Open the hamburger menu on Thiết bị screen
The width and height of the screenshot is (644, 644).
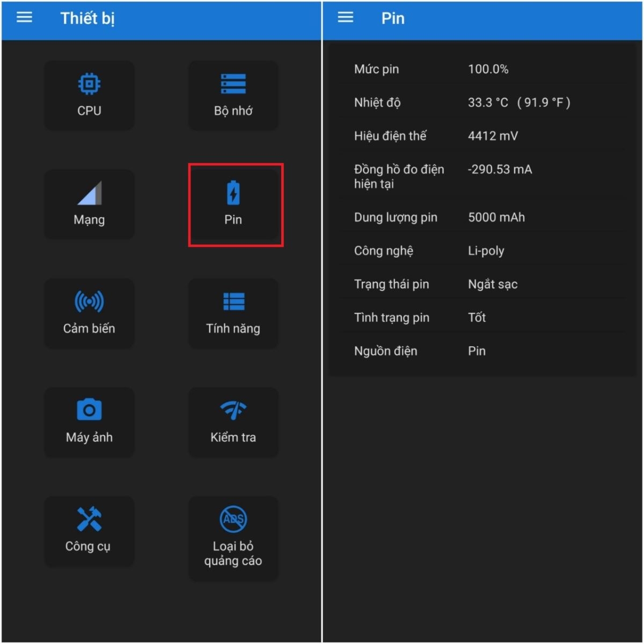point(24,18)
